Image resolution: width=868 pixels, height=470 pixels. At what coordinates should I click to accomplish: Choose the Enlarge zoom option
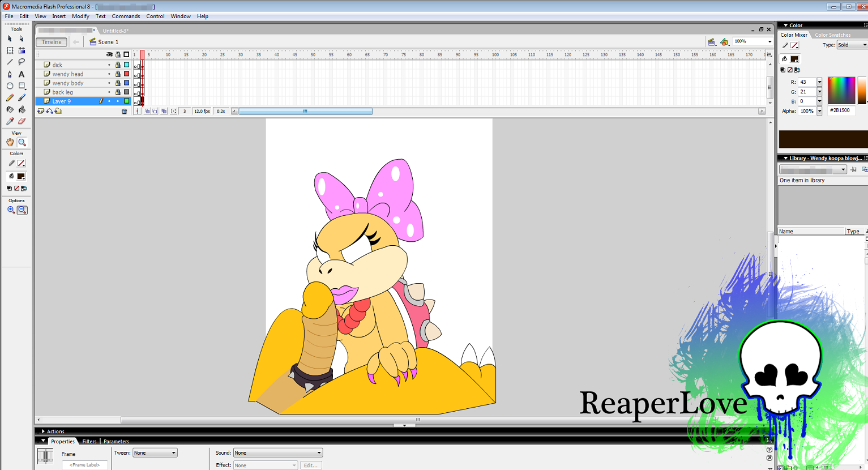(11, 210)
